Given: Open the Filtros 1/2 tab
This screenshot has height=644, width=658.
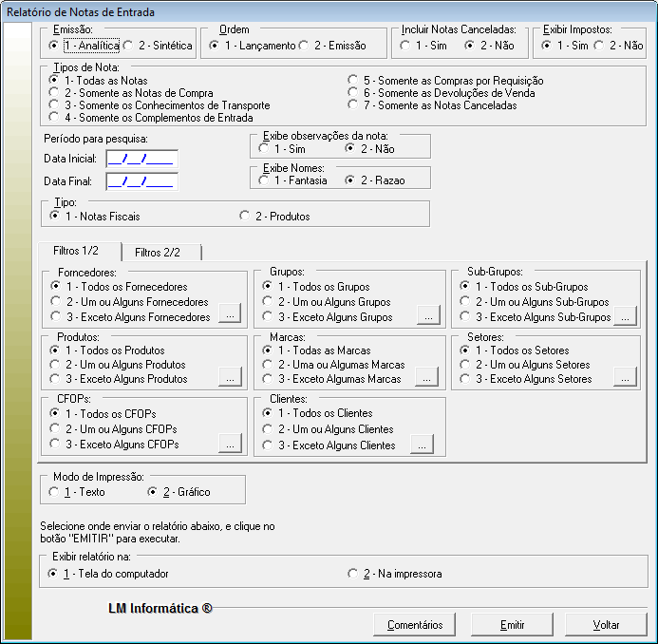Looking at the screenshot, I should pyautogui.click(x=82, y=251).
